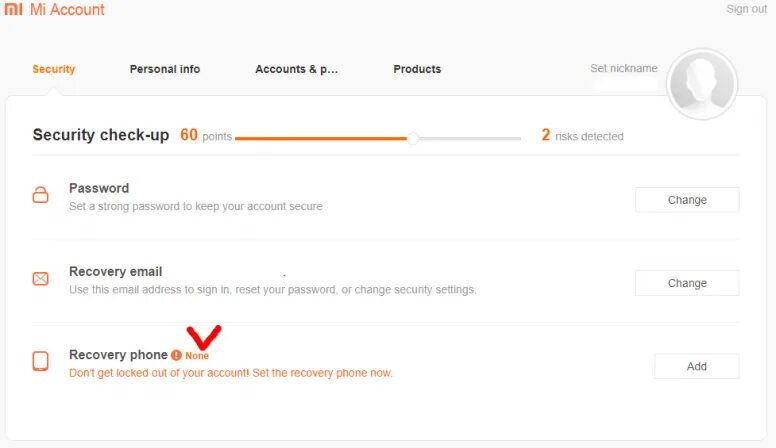Click the profile avatar picture
Image resolution: width=776 pixels, height=448 pixels.
pyautogui.click(x=702, y=84)
